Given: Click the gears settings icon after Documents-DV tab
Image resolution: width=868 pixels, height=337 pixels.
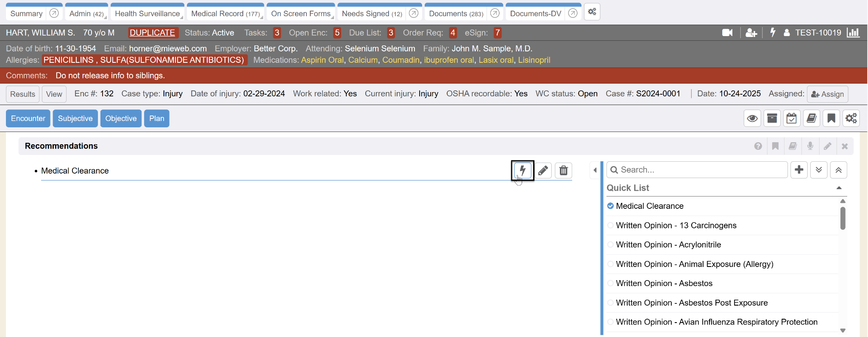Looking at the screenshot, I should coord(592,12).
